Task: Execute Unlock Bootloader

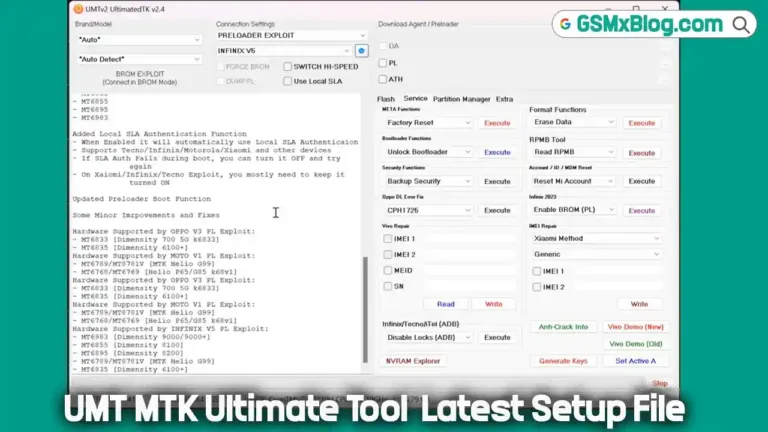Action: (497, 152)
